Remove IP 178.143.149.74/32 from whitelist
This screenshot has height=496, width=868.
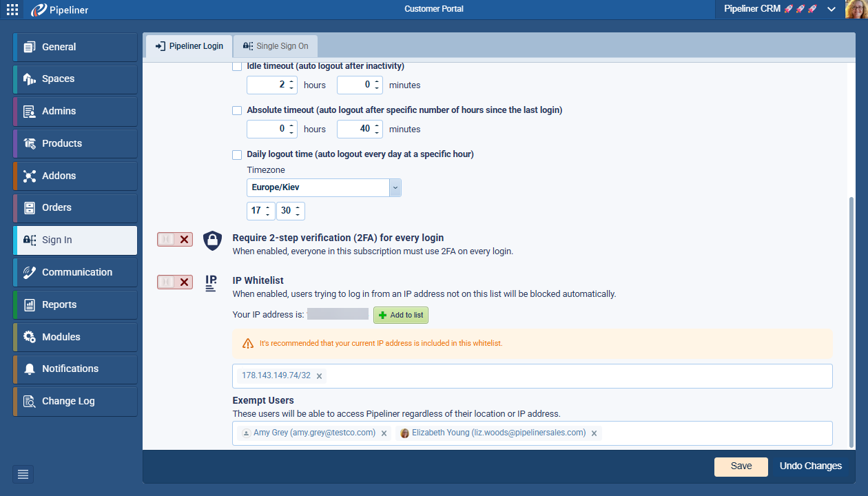[319, 376]
